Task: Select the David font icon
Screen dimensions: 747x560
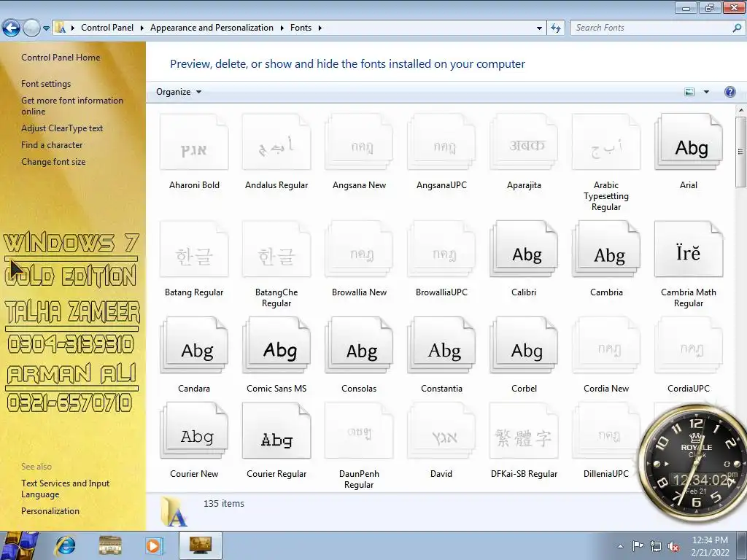Action: [441, 430]
